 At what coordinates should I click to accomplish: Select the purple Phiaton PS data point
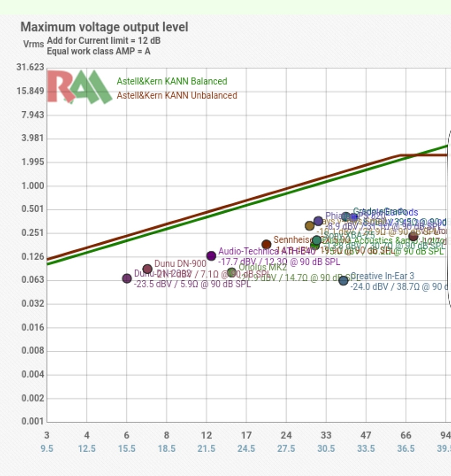point(318,221)
